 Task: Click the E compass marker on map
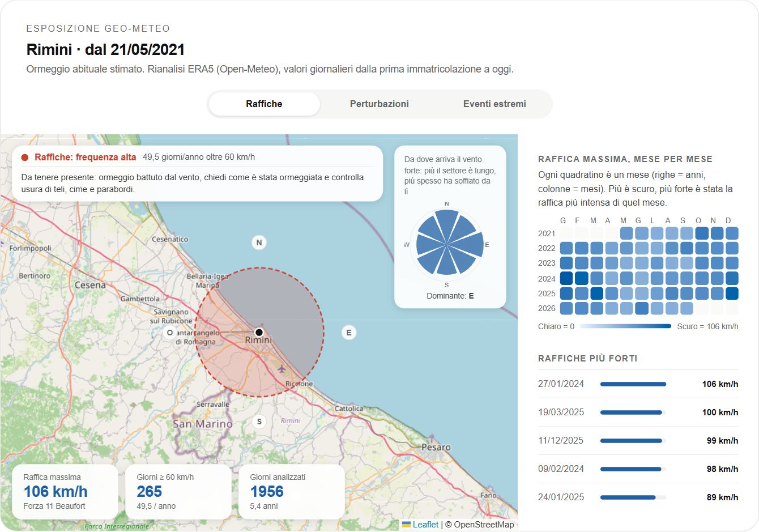tap(349, 333)
